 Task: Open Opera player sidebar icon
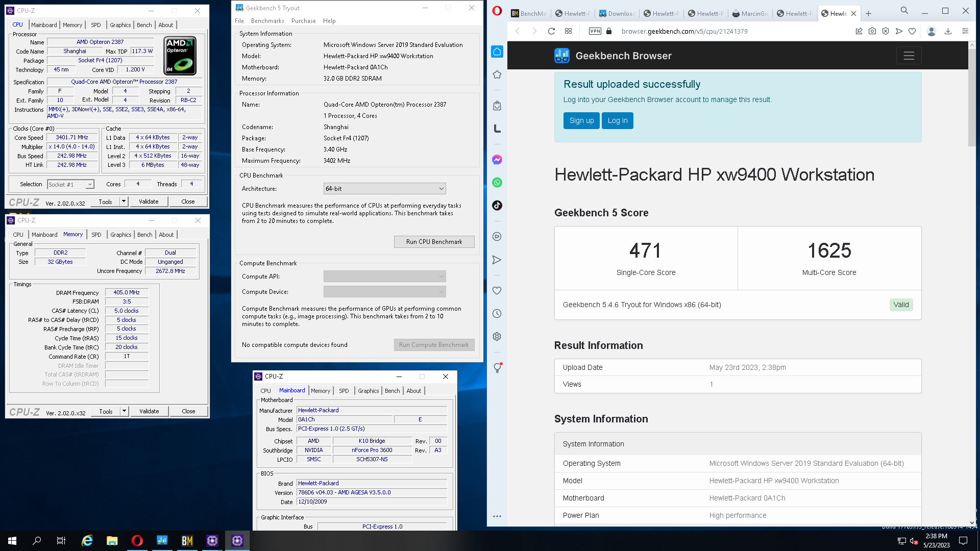point(497,237)
